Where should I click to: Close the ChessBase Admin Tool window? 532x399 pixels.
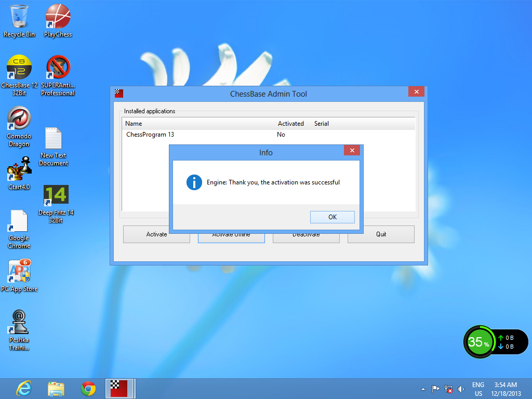pos(417,91)
